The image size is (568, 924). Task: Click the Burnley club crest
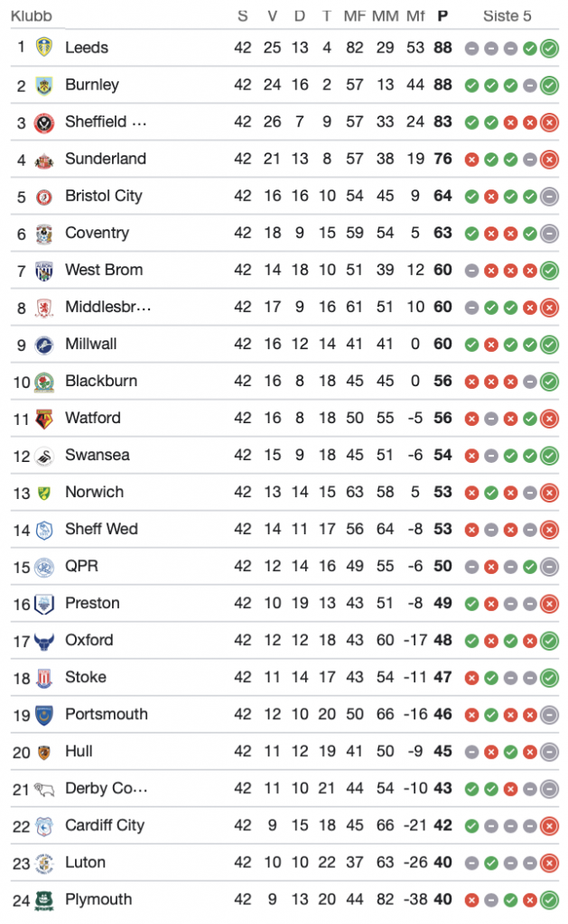click(x=44, y=86)
